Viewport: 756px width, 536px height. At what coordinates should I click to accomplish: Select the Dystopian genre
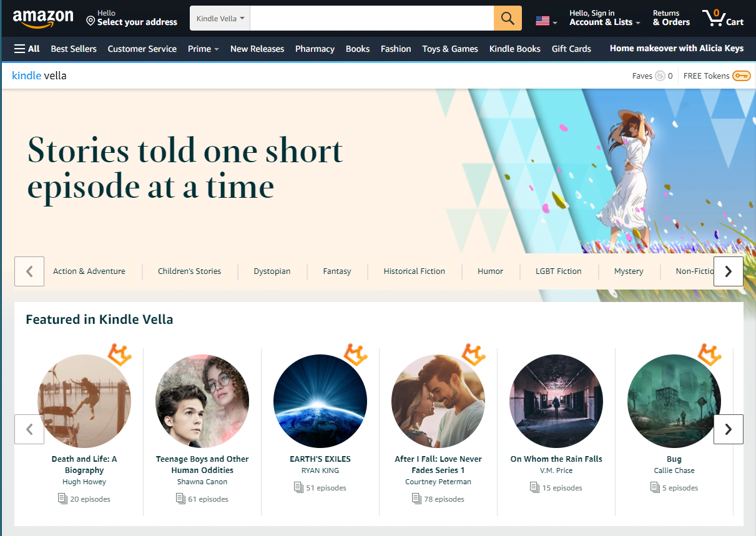pos(272,271)
